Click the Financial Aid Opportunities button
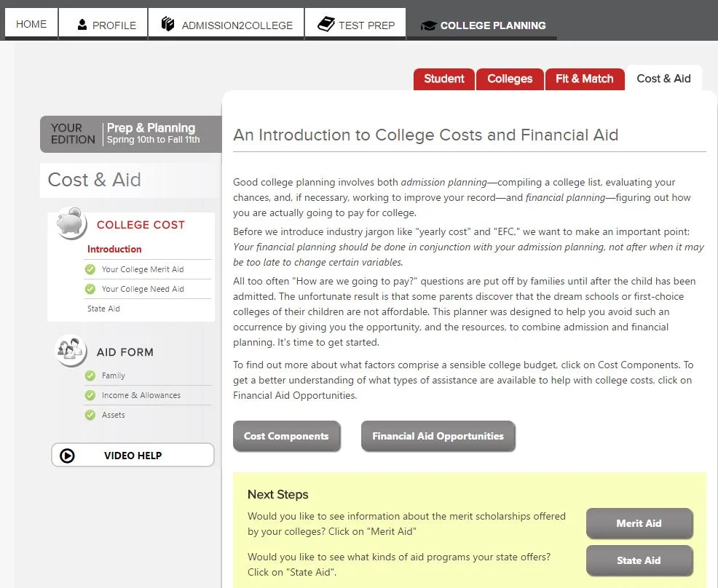Screen dimensions: 718x588 coord(438,436)
